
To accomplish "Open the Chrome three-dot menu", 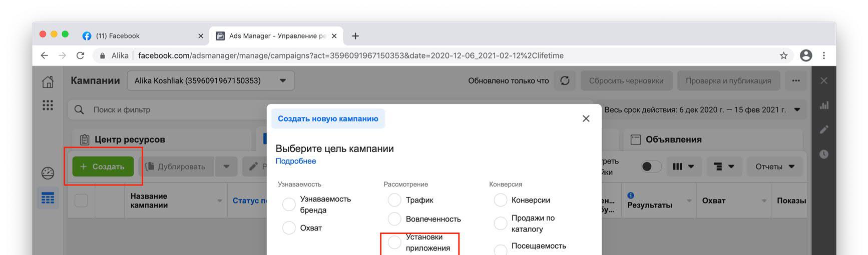I will tap(824, 55).
